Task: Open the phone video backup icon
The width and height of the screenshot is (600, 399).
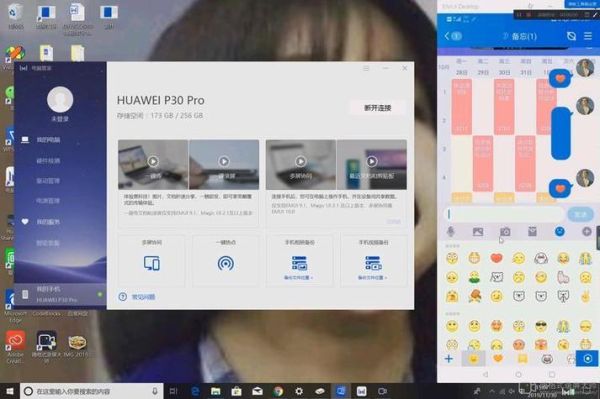Action: (373, 263)
